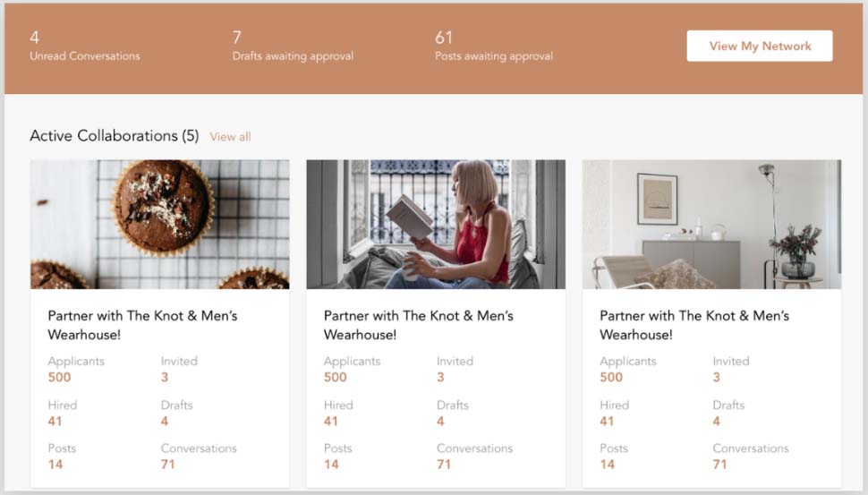
Task: View the third card's 71 Conversations count
Action: pyautogui.click(x=719, y=465)
